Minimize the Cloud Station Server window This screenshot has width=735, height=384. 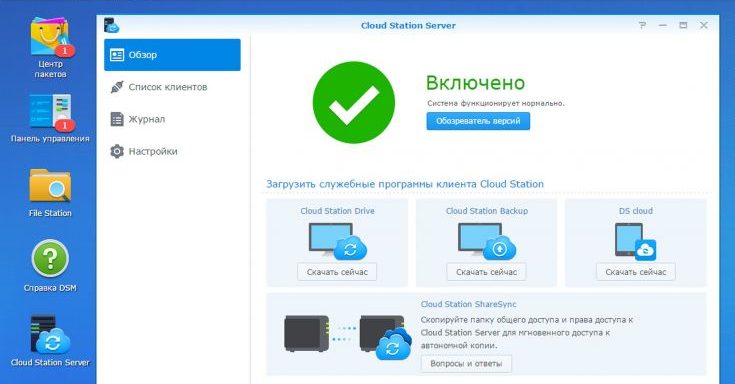point(663,25)
